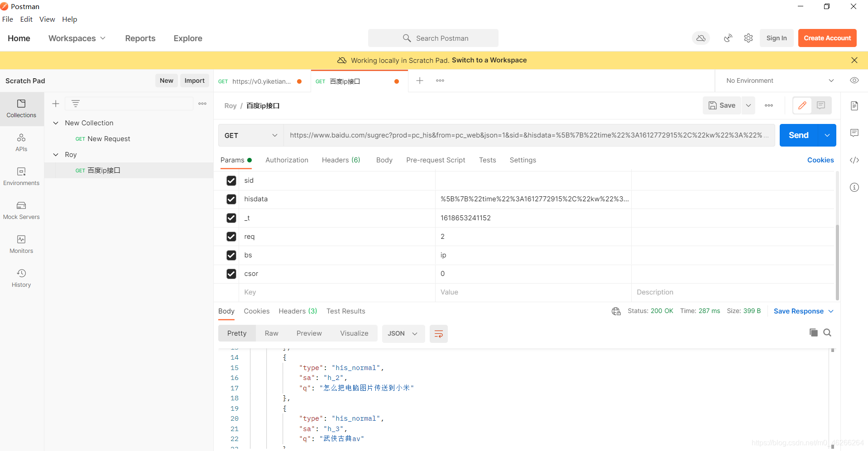Screen dimensions: 868x451
Task: Open the request info icon
Action: click(x=854, y=187)
